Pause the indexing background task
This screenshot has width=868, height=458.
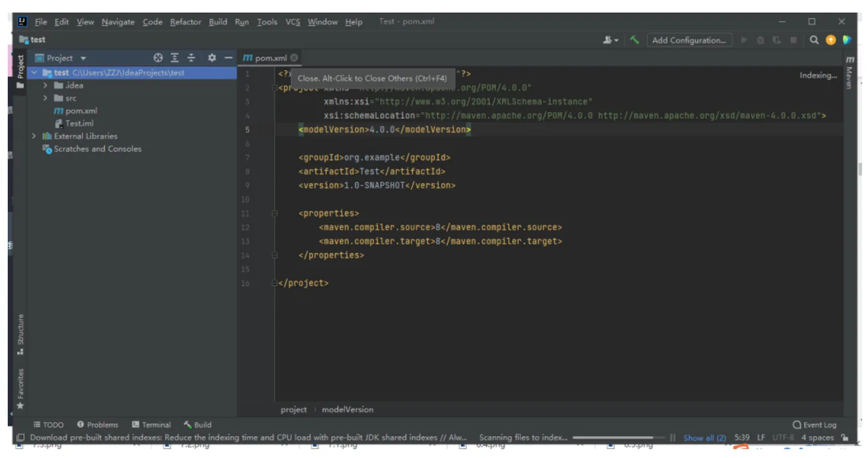[673, 438]
